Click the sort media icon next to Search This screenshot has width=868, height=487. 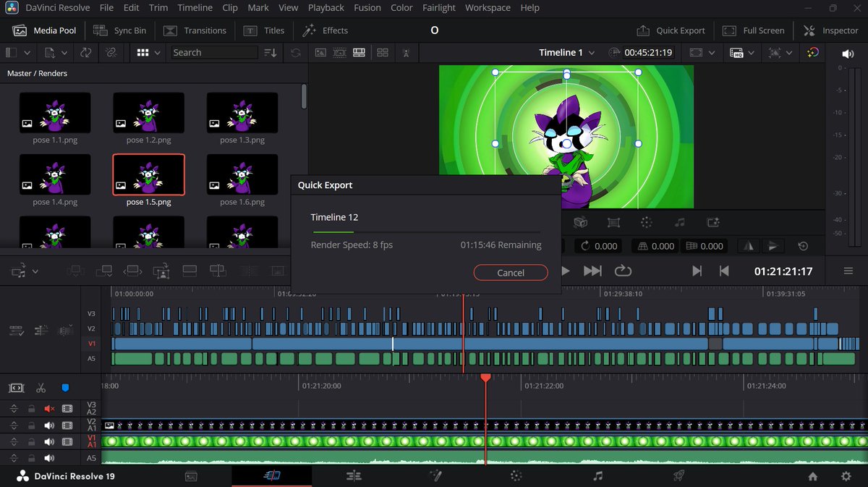[271, 53]
